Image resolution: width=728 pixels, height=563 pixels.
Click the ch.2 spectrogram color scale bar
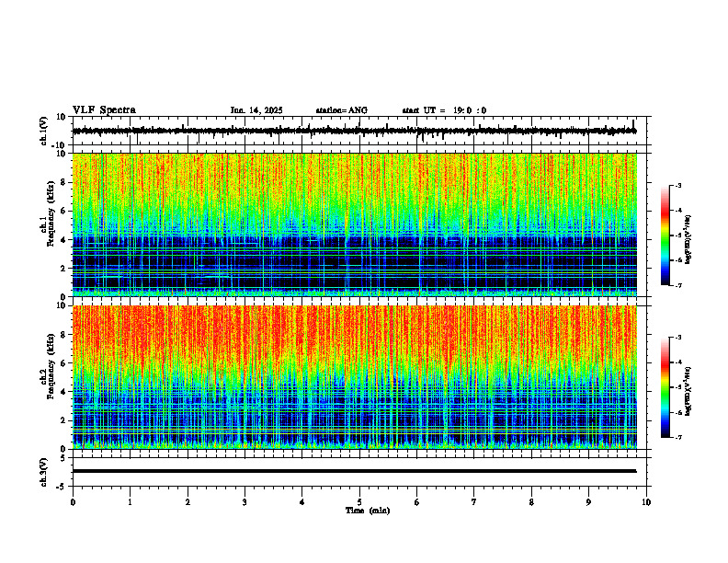point(665,387)
